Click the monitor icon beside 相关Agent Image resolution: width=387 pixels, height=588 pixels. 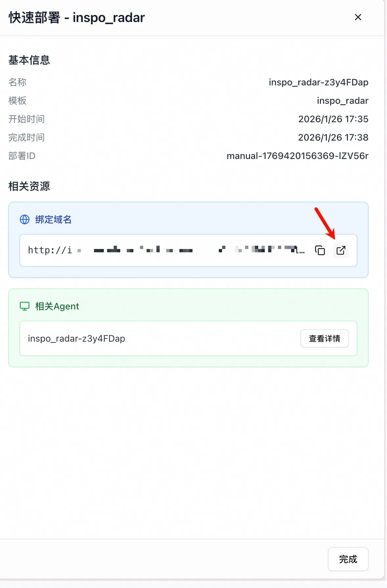25,306
